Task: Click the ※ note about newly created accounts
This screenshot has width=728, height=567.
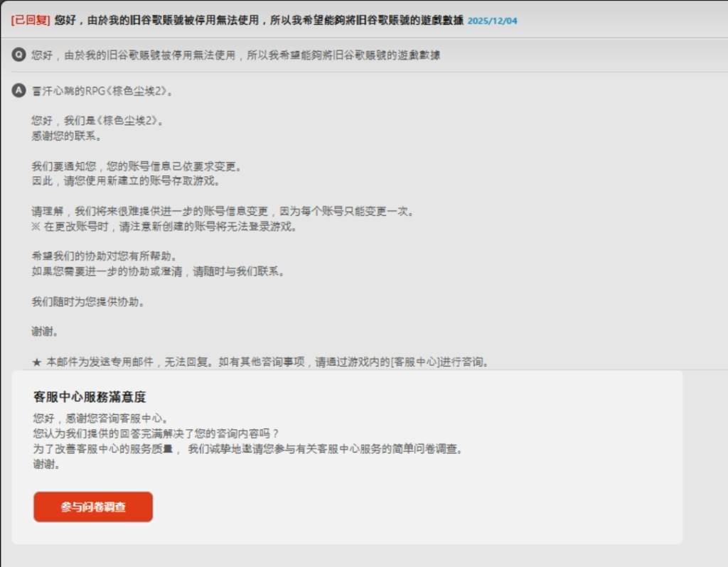Action: pyautogui.click(x=164, y=227)
